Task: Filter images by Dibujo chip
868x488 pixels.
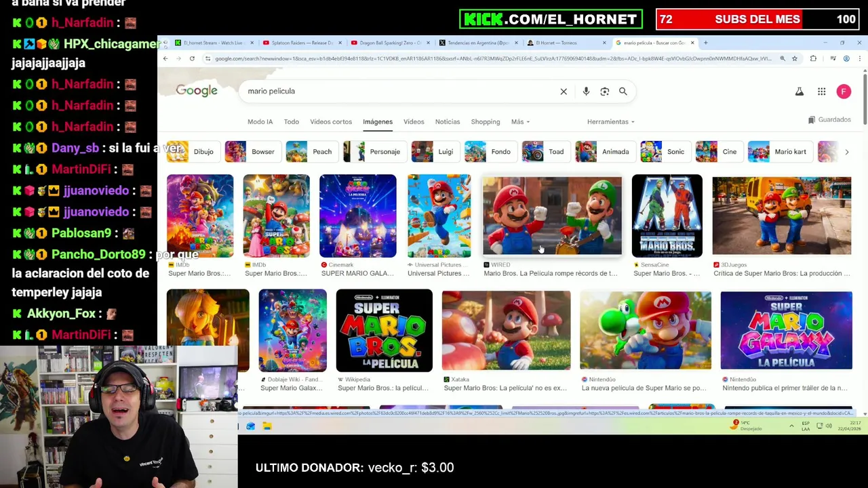Action: pyautogui.click(x=193, y=152)
